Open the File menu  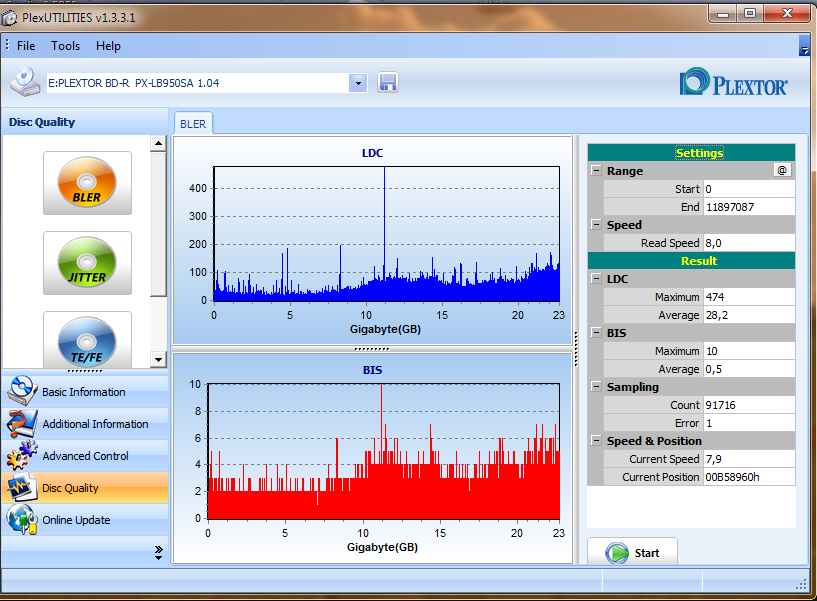[x=26, y=46]
